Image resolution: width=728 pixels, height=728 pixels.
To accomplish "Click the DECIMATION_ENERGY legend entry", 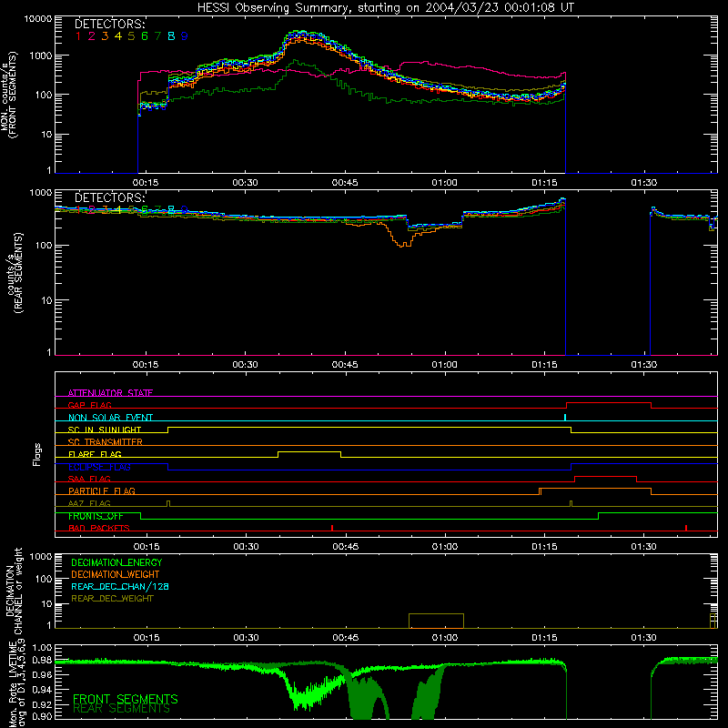I will coord(116,562).
